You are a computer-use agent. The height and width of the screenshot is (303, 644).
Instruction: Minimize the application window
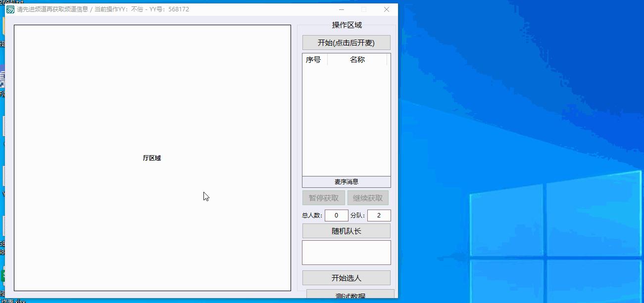[x=342, y=9]
